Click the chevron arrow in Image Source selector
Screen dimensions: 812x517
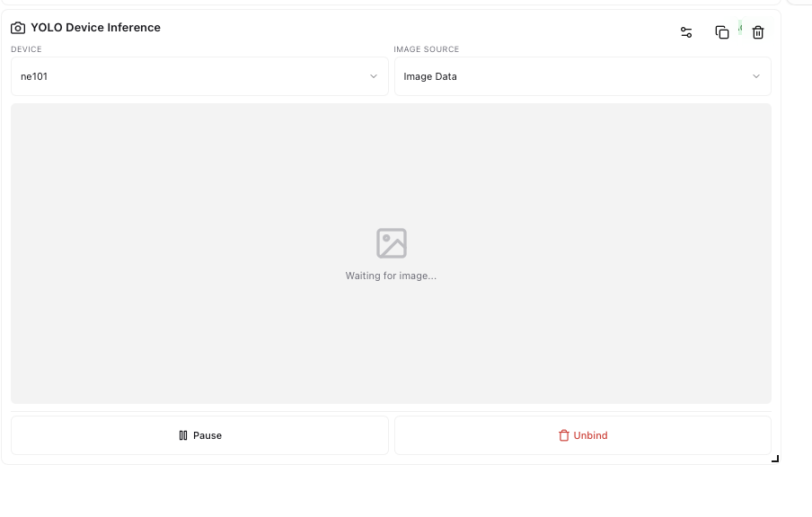756,76
